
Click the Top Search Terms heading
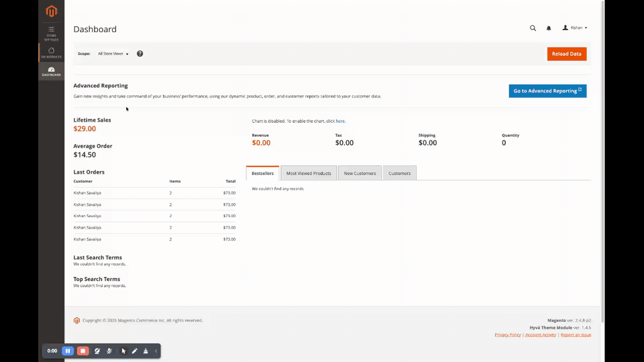point(97,279)
